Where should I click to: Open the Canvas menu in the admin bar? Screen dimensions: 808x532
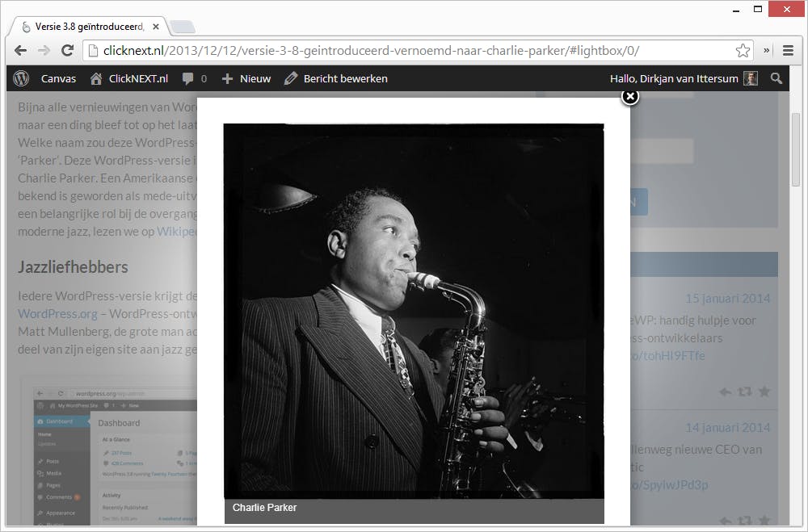58,79
